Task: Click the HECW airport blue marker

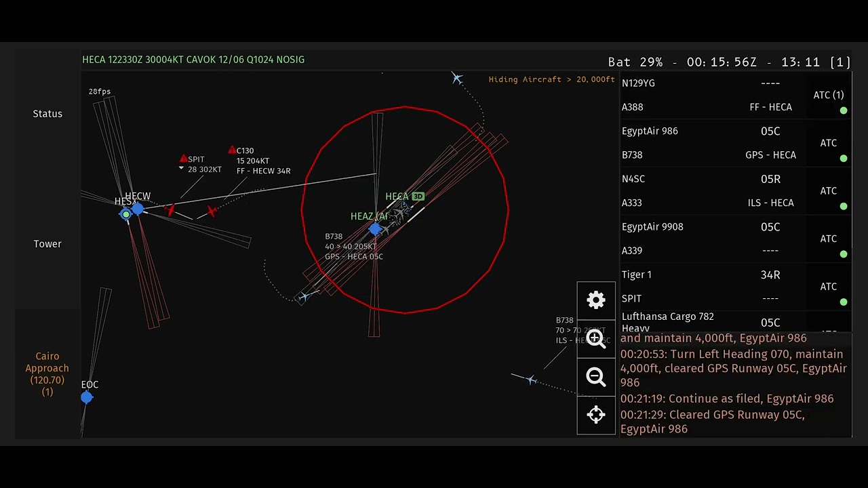Action: tap(138, 209)
